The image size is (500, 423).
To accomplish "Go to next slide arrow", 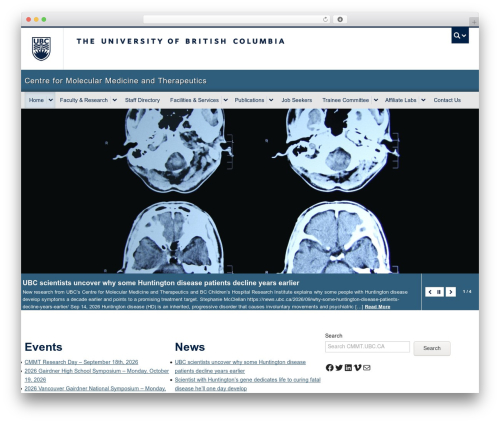I will click(x=451, y=292).
